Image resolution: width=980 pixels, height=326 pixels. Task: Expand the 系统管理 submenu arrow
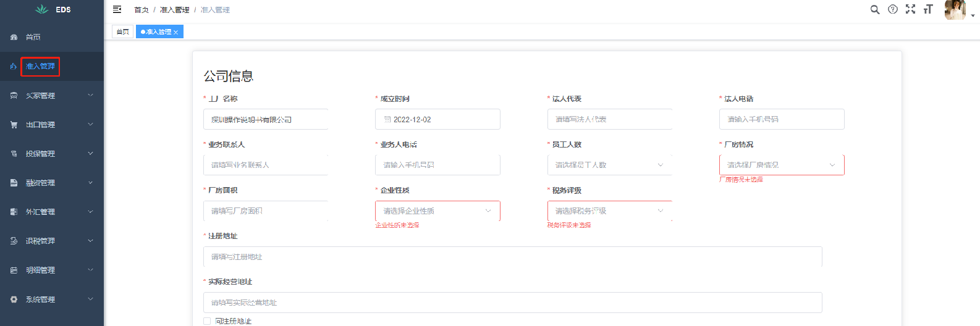[90, 299]
